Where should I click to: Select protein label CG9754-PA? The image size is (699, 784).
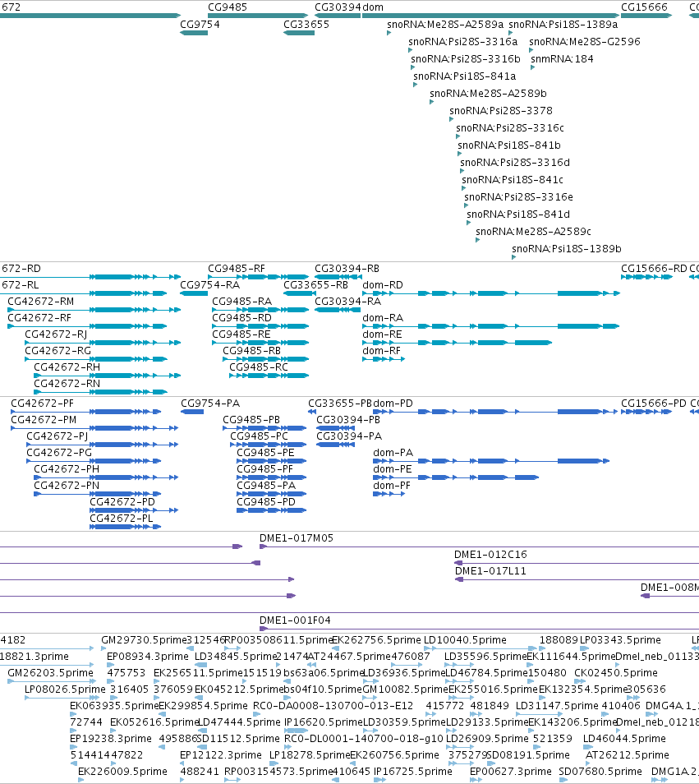point(210,404)
